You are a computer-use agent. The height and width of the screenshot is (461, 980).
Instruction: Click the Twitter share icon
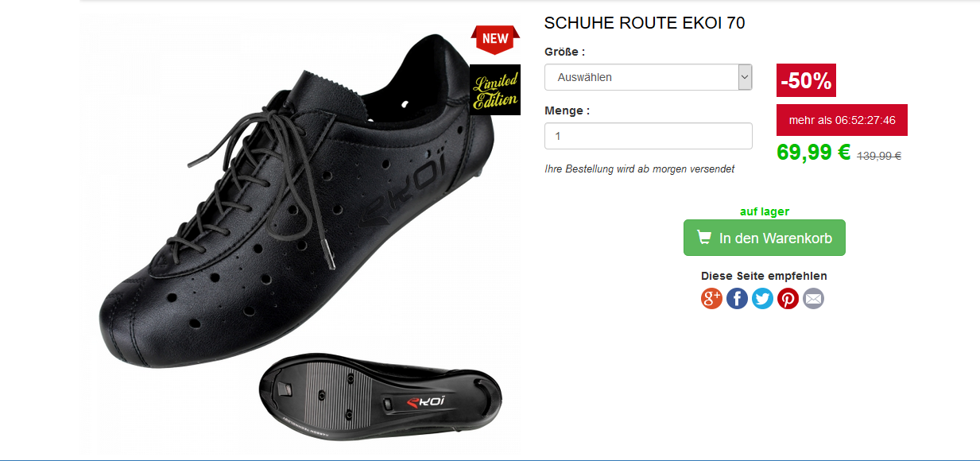click(x=762, y=299)
